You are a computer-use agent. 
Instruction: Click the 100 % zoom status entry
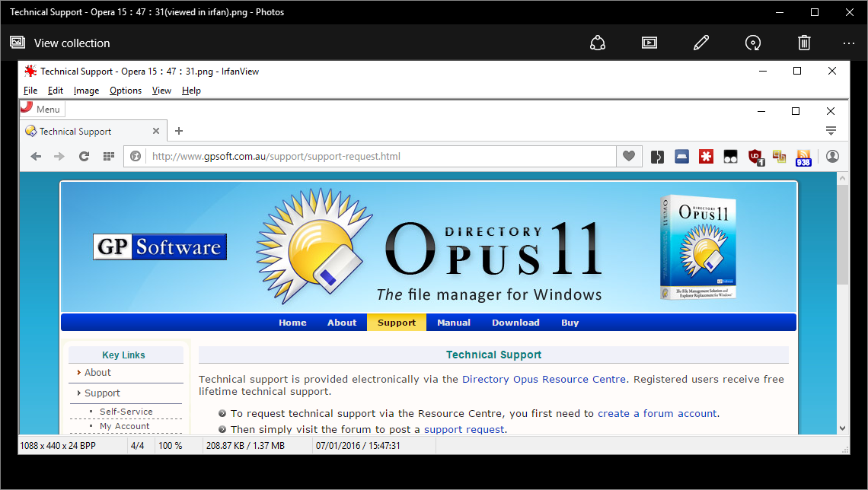171,446
